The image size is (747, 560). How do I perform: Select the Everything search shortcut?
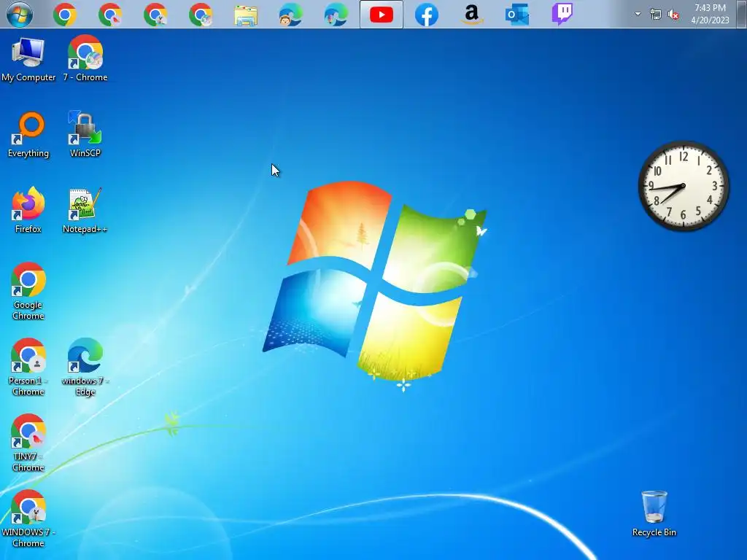[28, 135]
